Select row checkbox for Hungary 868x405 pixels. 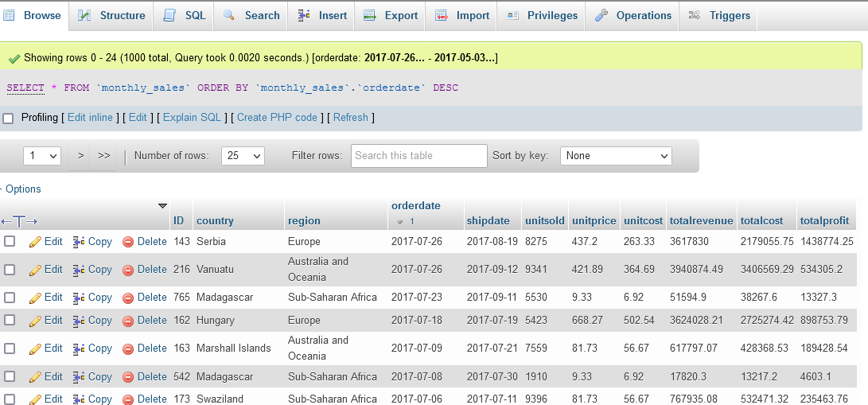coord(10,321)
